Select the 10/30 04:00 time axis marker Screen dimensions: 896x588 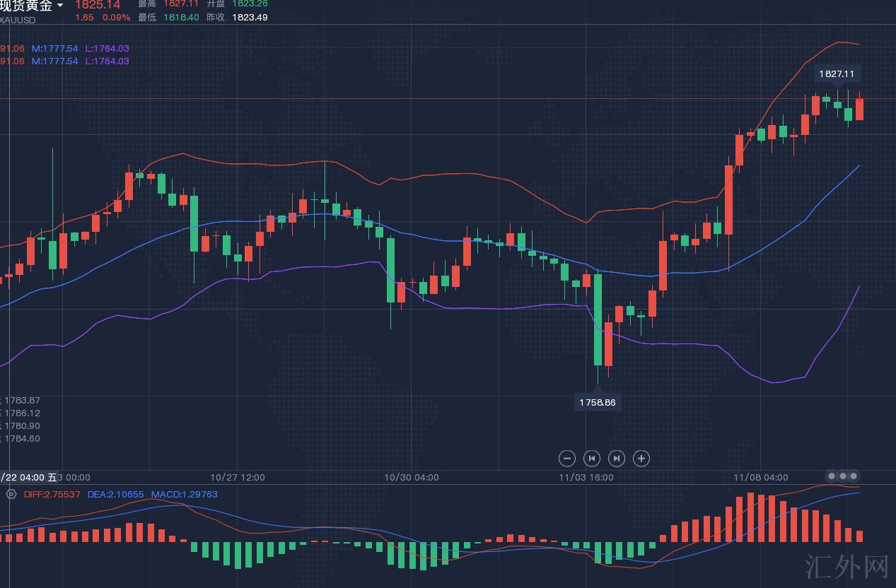(x=412, y=478)
